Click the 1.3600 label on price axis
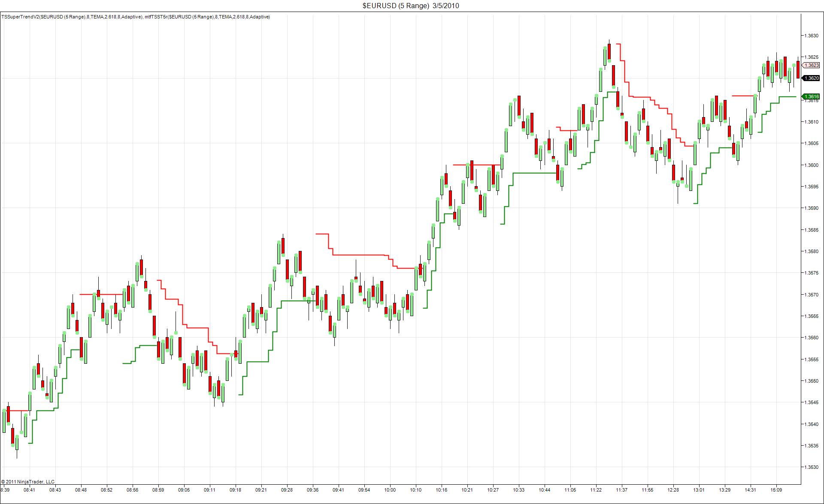 [x=811, y=165]
